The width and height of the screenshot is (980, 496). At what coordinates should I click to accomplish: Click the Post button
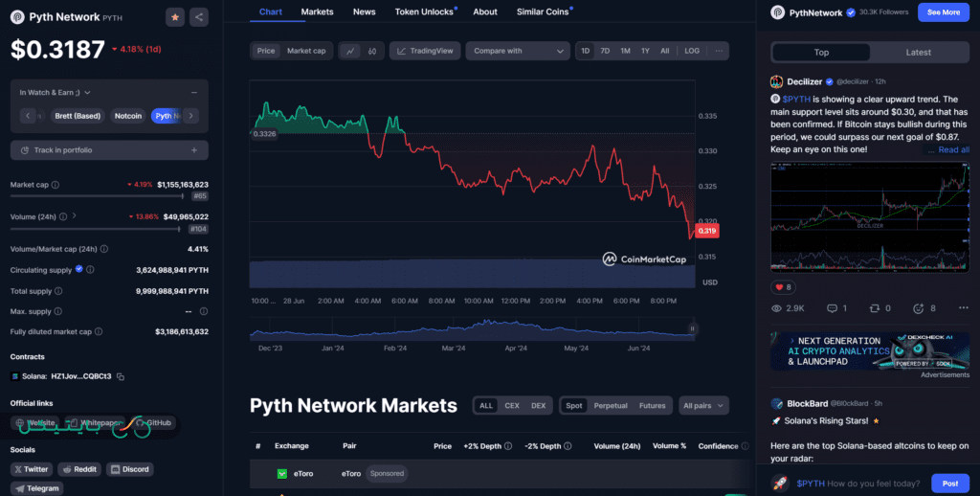[x=950, y=484]
